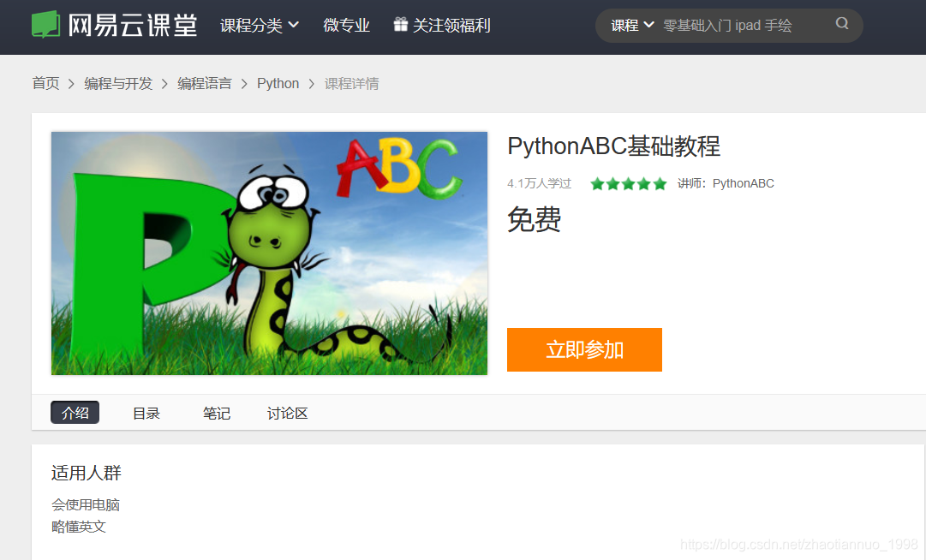The height and width of the screenshot is (560, 926).
Task: Open the 微专业 menu item
Action: (347, 26)
